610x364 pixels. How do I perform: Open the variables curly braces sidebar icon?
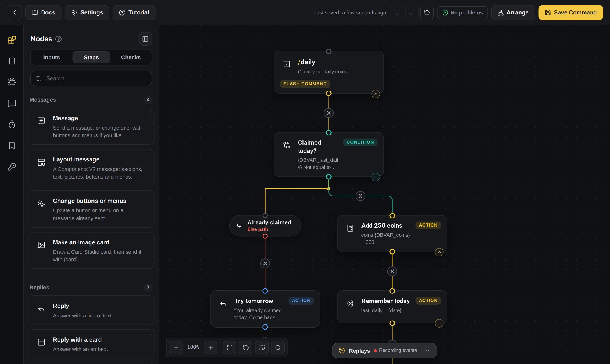click(12, 61)
